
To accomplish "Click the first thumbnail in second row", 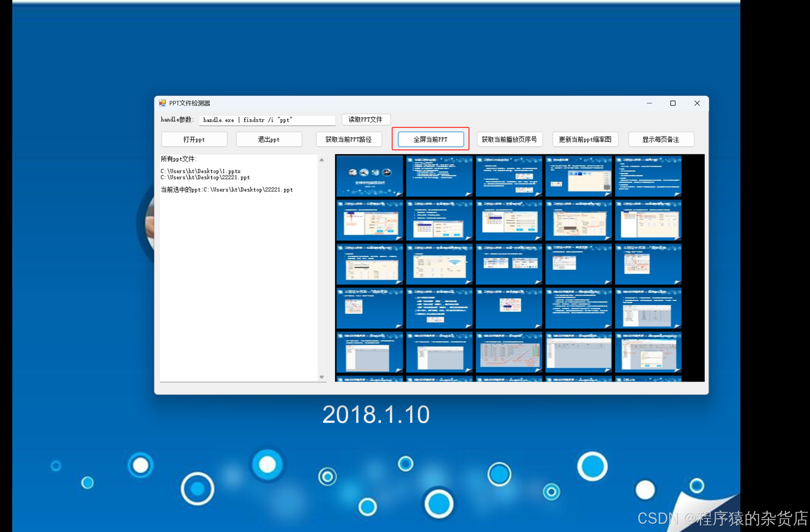I will click(x=370, y=220).
